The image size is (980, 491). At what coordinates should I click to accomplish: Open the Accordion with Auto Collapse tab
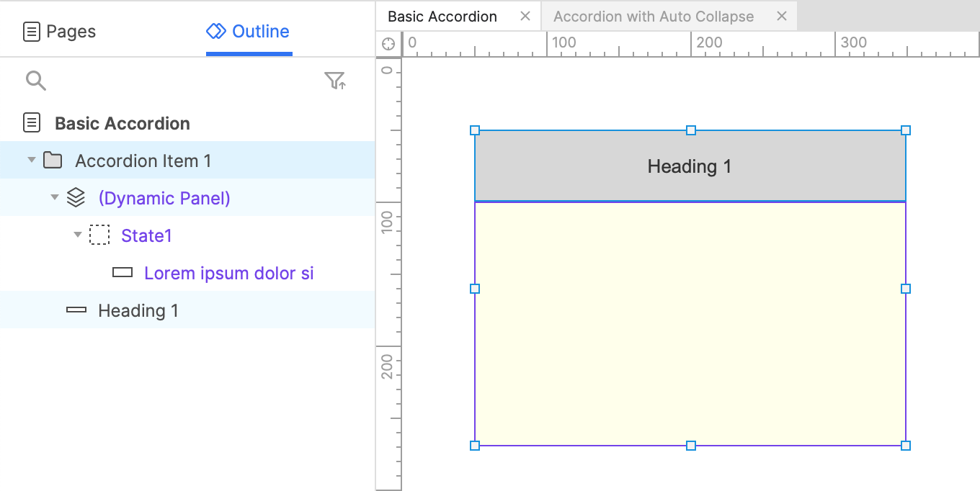coord(653,17)
